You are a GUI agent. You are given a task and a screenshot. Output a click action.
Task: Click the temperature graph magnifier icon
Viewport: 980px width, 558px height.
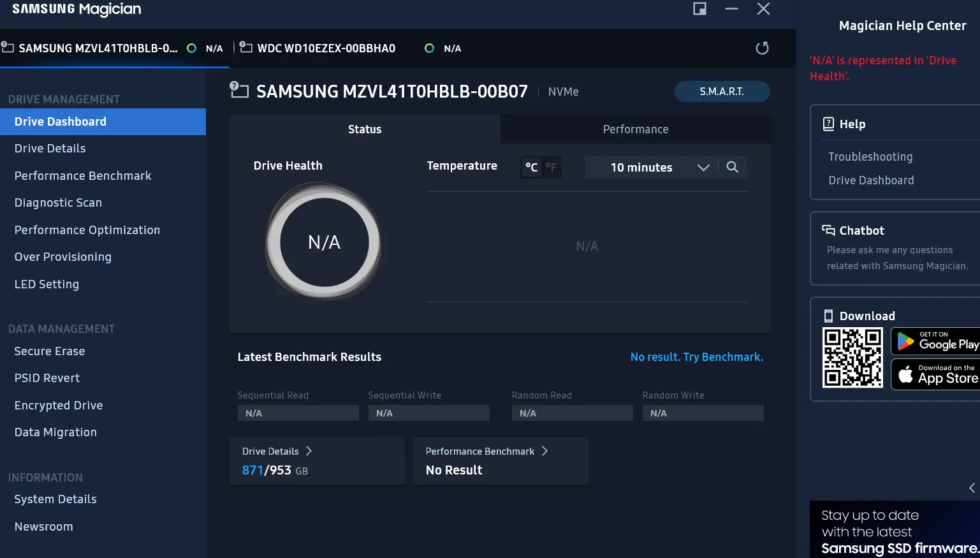[732, 167]
